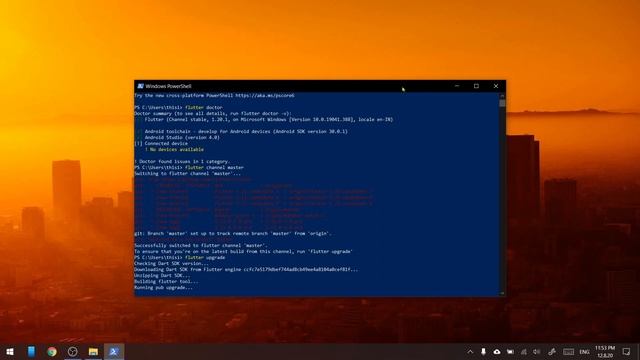
Task: Click the pen workspace tray icon
Action: pyautogui.click(x=552, y=351)
